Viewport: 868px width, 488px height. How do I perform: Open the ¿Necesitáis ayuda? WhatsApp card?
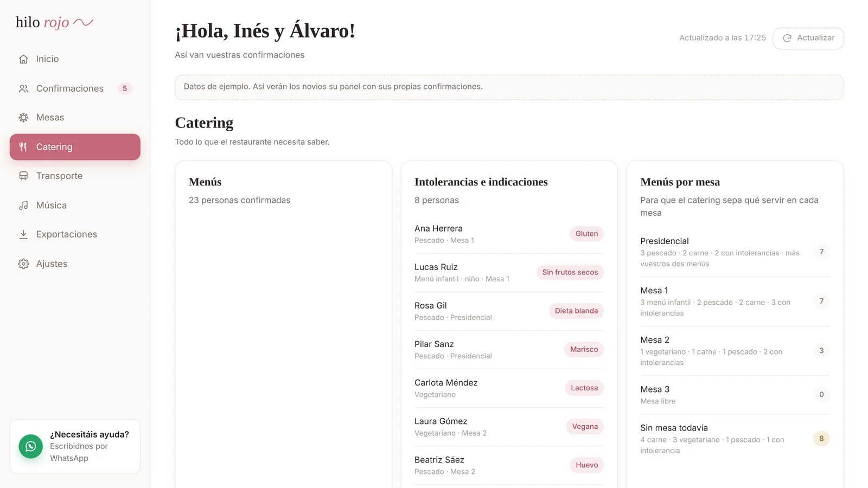pos(75,446)
